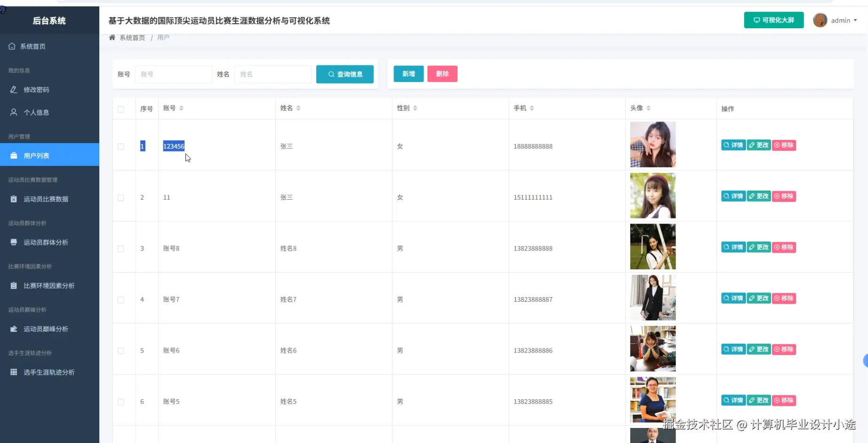Screen dimensions: 868x443
Task: Open 选手生涯轨迹分析 sidebar item
Action: [49, 372]
